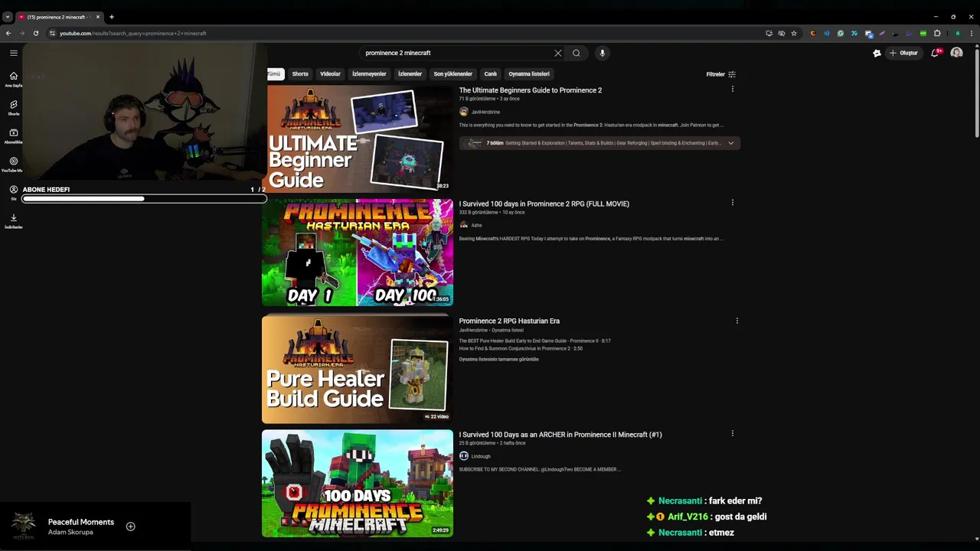Open JaviHerobrine channel under Beginners Guide
980x551 pixels.
(x=485, y=112)
